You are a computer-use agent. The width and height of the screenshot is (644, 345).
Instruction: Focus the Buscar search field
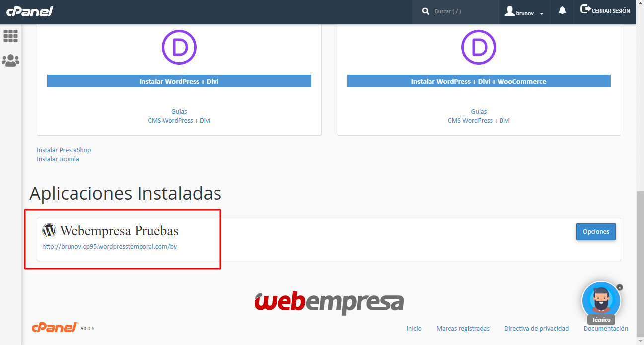click(464, 11)
